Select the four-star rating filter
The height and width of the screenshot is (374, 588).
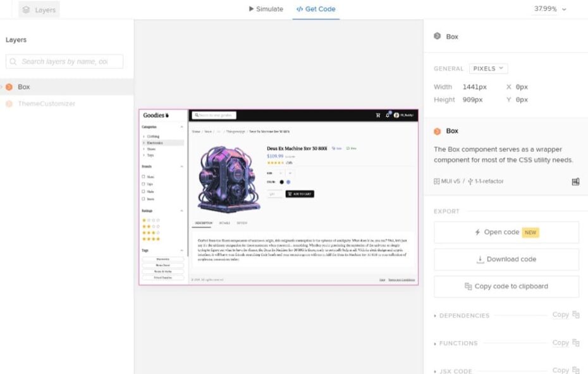click(150, 239)
